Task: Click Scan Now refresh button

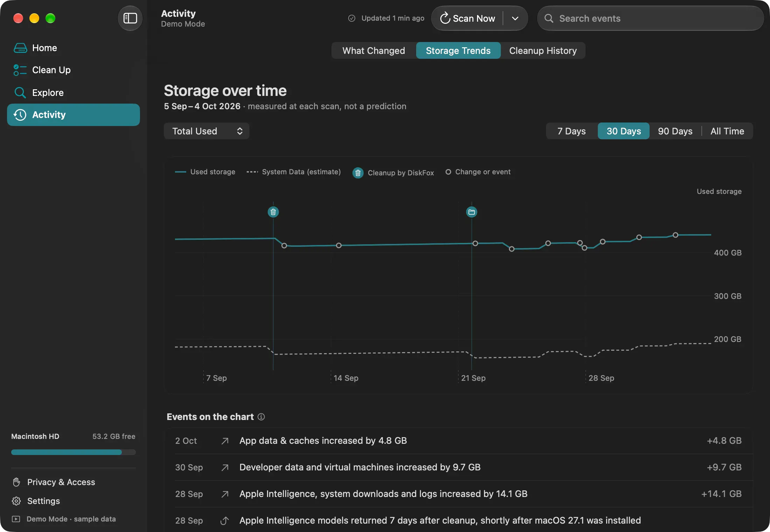Action: 468,18
